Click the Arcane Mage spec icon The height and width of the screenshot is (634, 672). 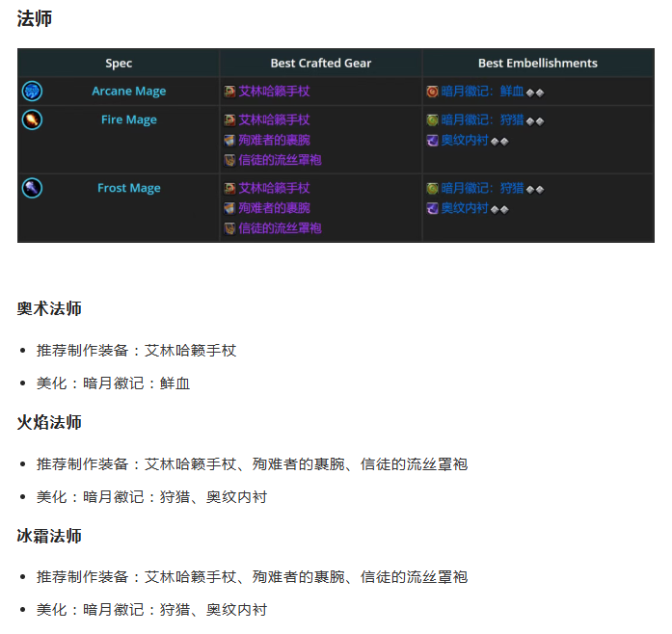[x=32, y=92]
